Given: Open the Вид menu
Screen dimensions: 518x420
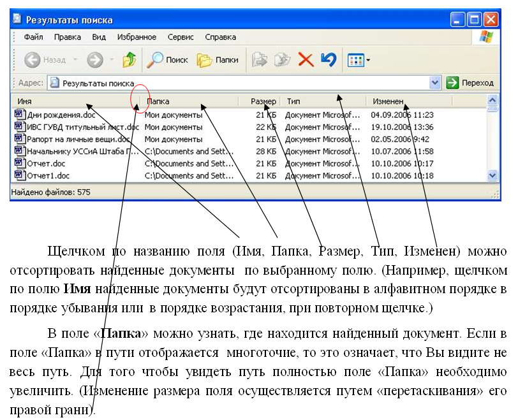Looking at the screenshot, I should (99, 37).
